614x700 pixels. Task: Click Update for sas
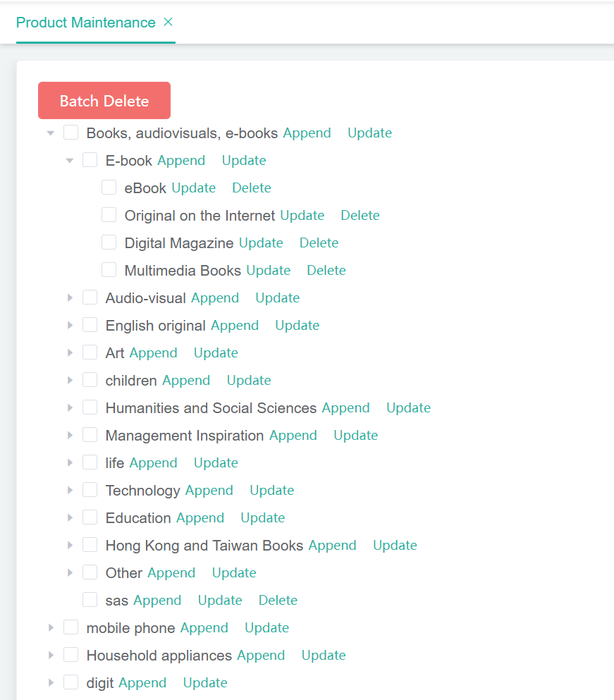pos(220,600)
